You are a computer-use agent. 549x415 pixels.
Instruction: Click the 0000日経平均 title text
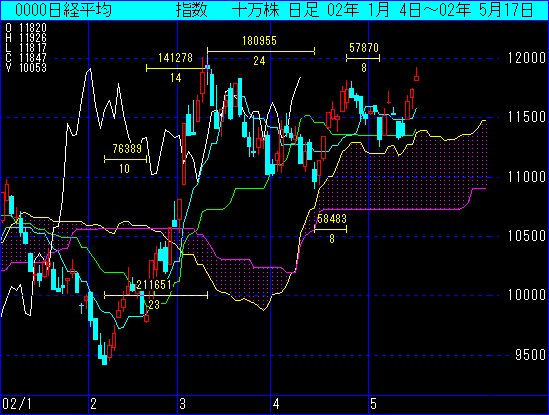point(63,10)
